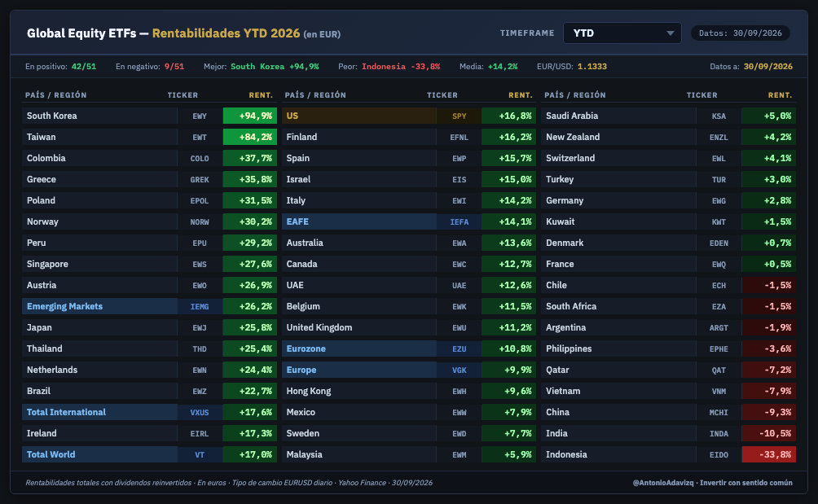Screen dimensions: 818x504
Task: Click the TUR ticker cell
Action: (x=719, y=179)
